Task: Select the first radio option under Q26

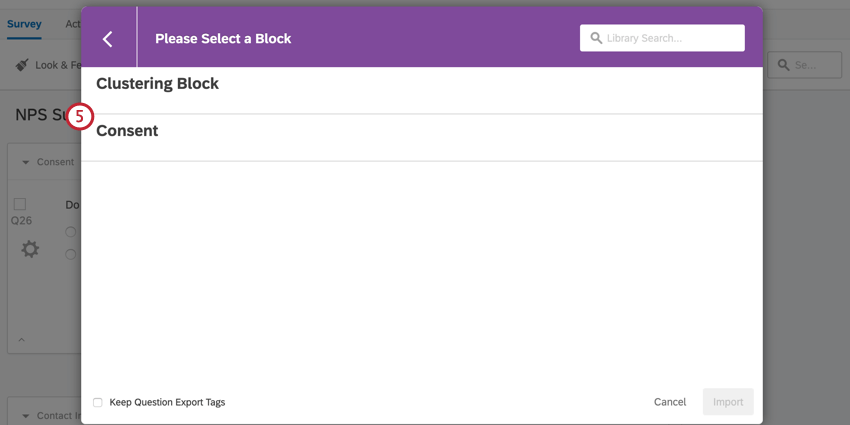Action: (x=70, y=232)
